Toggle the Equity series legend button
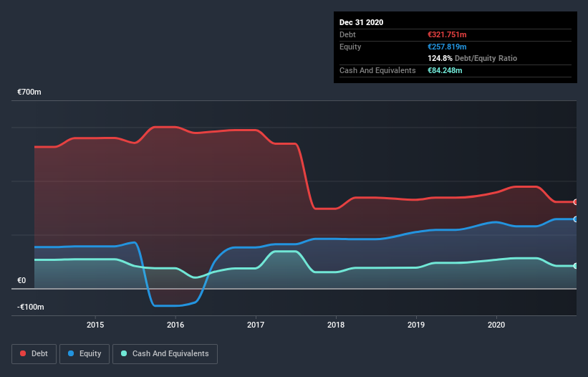The height and width of the screenshot is (377, 588). pyautogui.click(x=85, y=354)
